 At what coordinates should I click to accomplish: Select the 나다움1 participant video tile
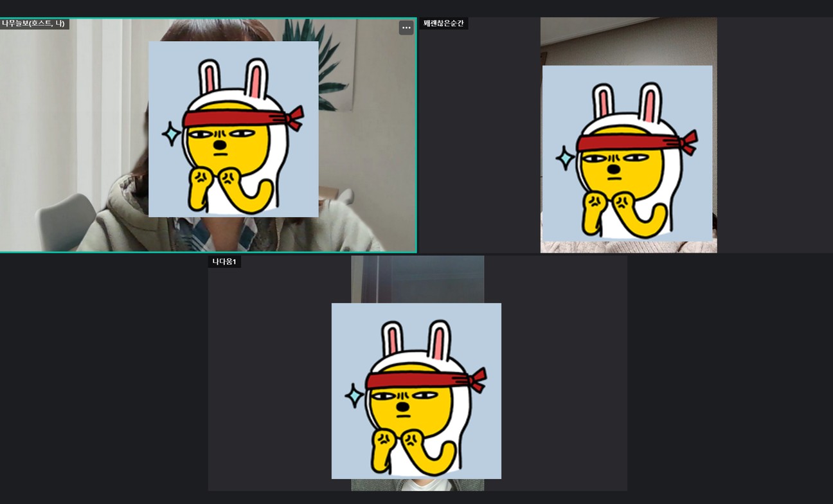[x=417, y=373]
